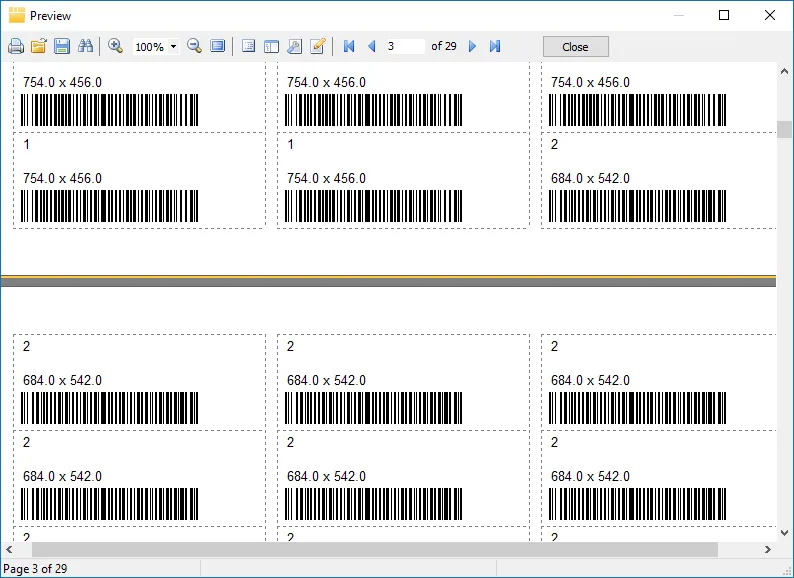Click the horizontal scrollbar thumb
Image resolution: width=794 pixels, height=578 pixels.
coord(374,549)
